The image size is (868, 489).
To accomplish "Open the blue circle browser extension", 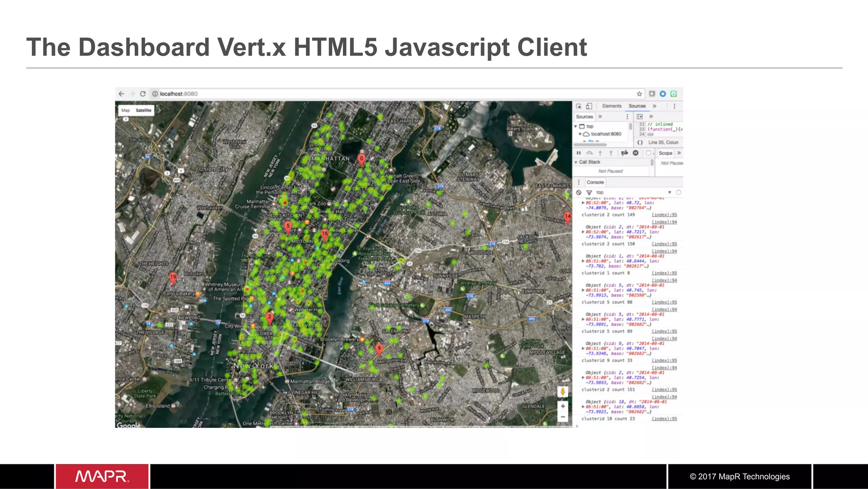I will click(663, 94).
